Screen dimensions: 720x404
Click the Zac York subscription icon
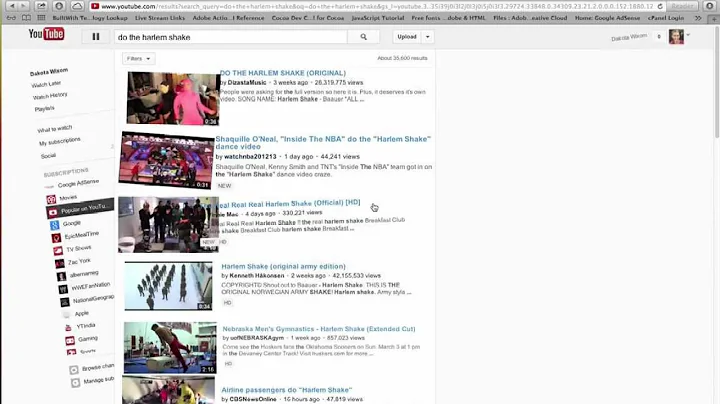[x=60, y=264]
